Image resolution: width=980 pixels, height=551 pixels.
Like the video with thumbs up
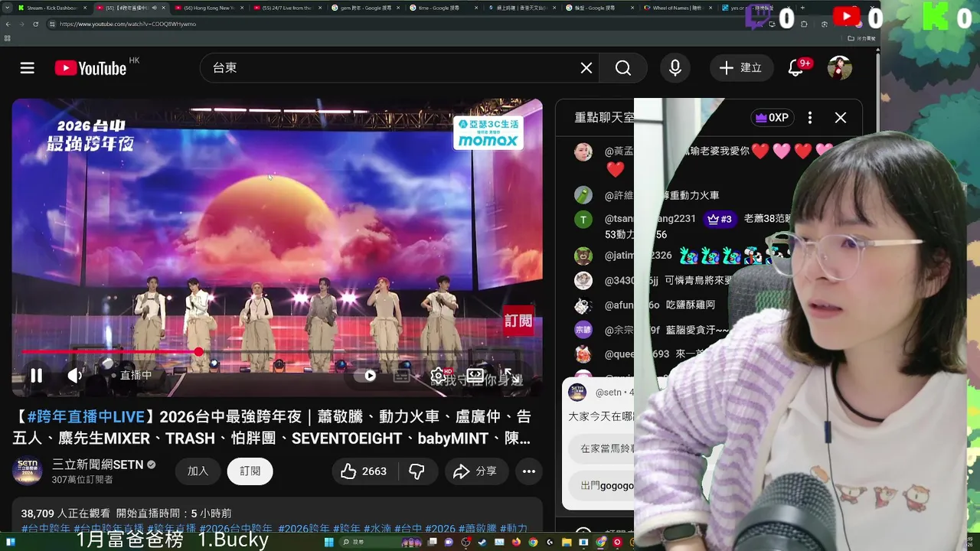(364, 471)
